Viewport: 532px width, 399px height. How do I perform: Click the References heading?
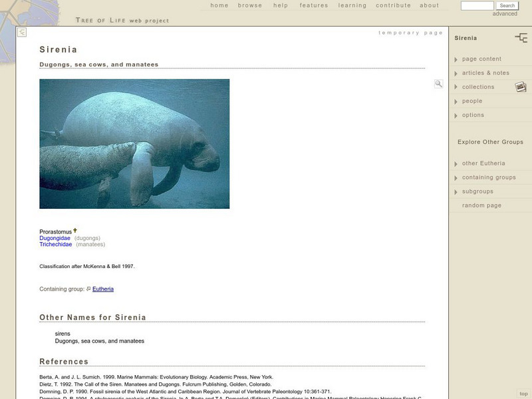point(64,362)
